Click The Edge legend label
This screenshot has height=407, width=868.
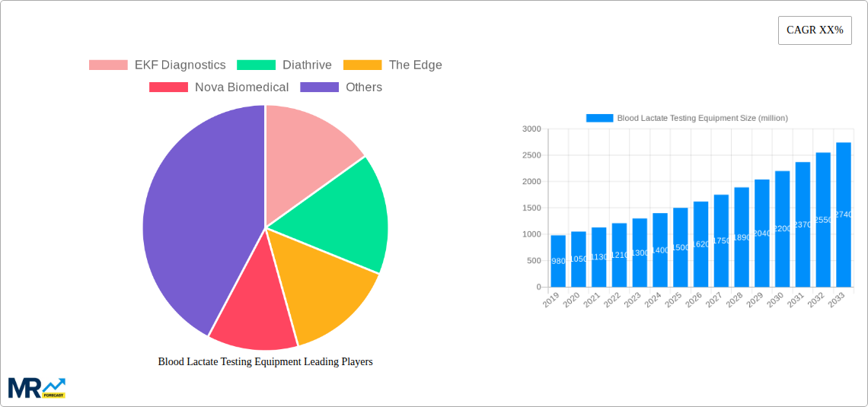415,65
